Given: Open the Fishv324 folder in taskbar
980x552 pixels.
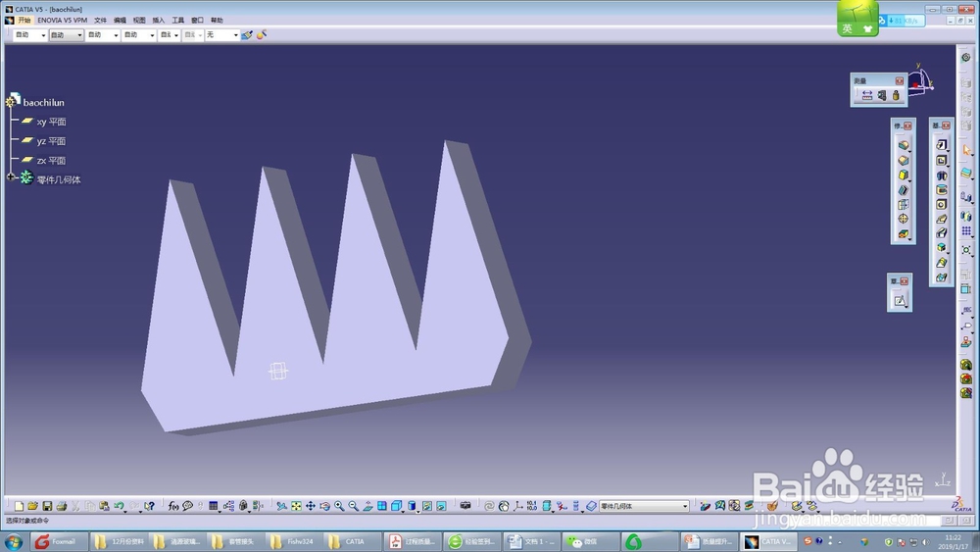Looking at the screenshot, I should (294, 541).
